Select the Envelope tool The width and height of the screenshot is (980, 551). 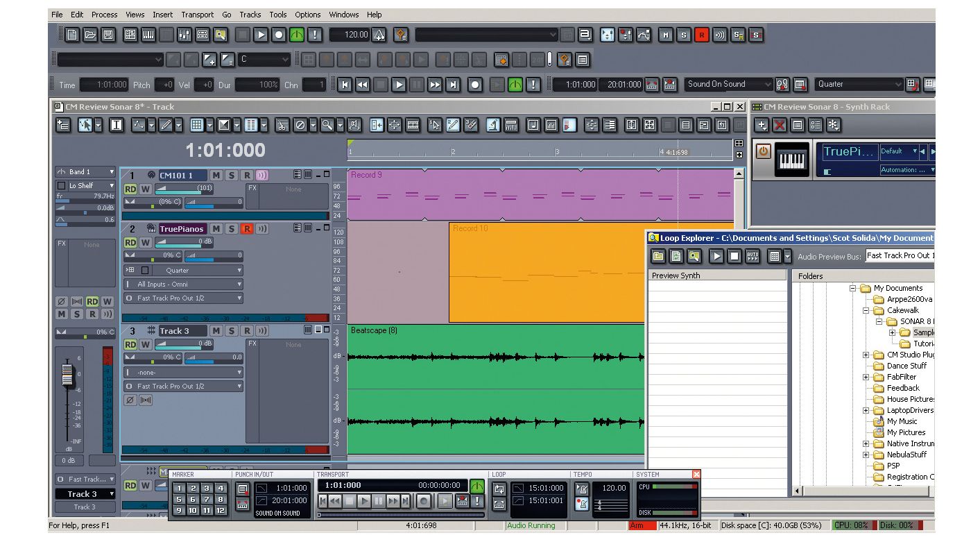coord(138,125)
